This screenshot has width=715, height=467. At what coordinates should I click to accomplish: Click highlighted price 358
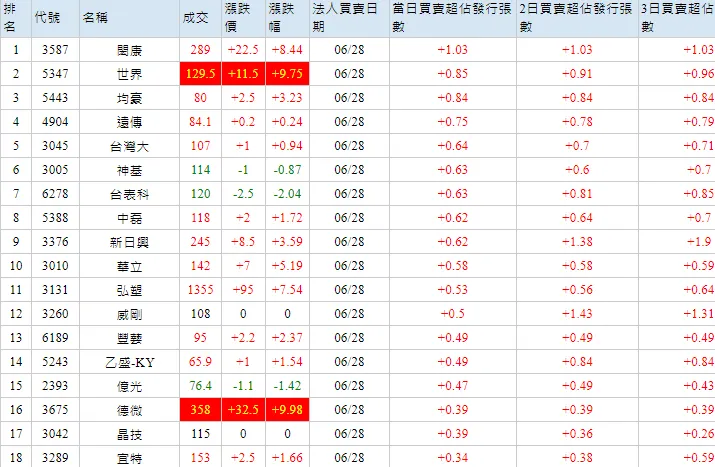click(201, 410)
